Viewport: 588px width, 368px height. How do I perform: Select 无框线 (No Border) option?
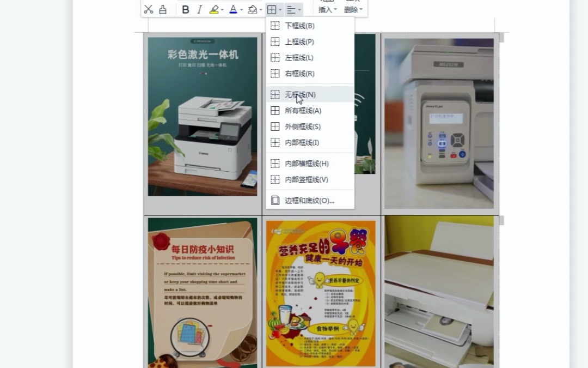coord(299,94)
